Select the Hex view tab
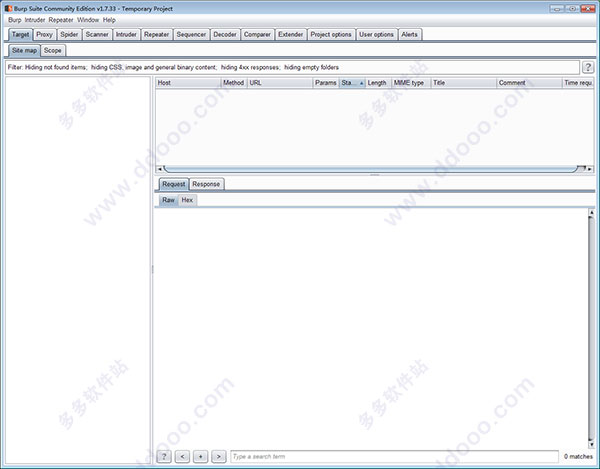600x469 pixels. [187, 200]
